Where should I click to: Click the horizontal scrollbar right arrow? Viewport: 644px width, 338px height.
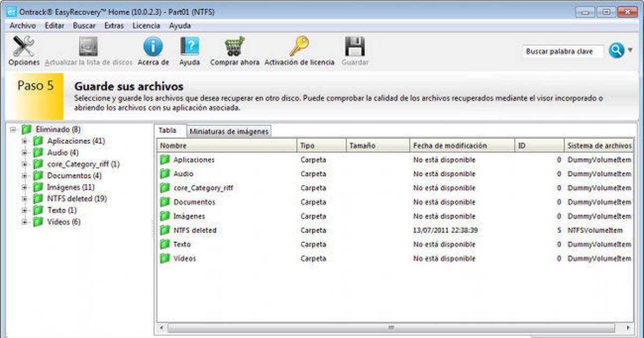click(628, 327)
